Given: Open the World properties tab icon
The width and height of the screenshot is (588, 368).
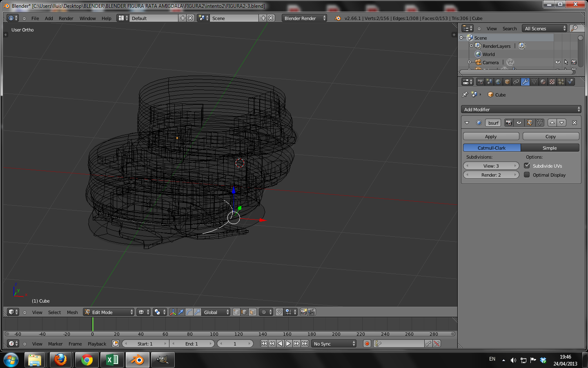Looking at the screenshot, I should (498, 82).
